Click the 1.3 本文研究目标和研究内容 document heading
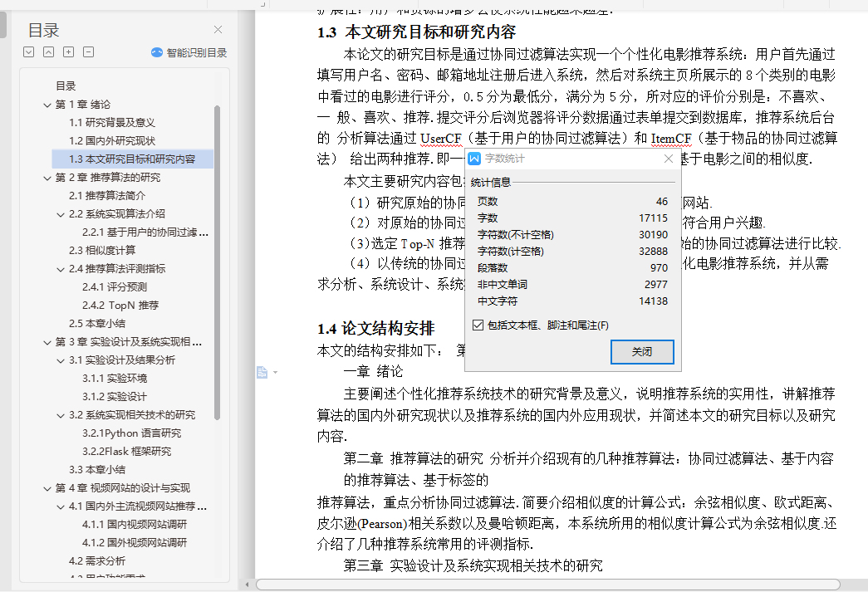Viewport: 868px width, 592px height. pyautogui.click(x=416, y=32)
